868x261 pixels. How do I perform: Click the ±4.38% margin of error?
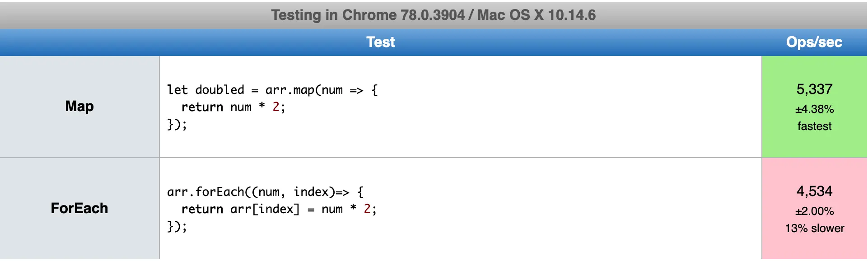[x=814, y=109]
